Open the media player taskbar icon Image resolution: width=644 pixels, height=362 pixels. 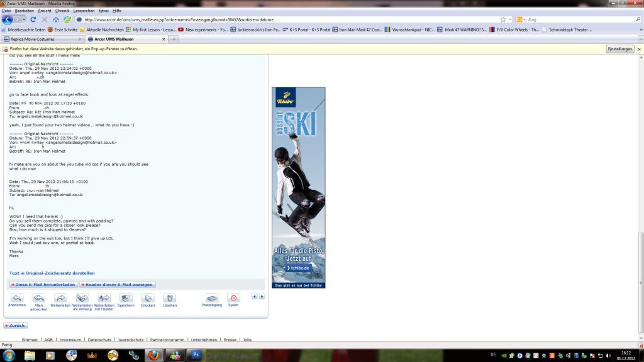pos(50,355)
